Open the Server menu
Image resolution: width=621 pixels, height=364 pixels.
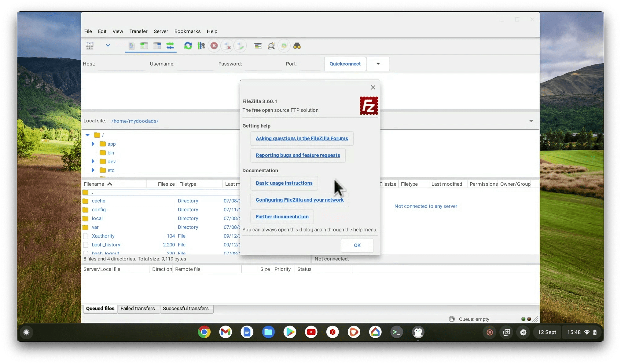[161, 31]
